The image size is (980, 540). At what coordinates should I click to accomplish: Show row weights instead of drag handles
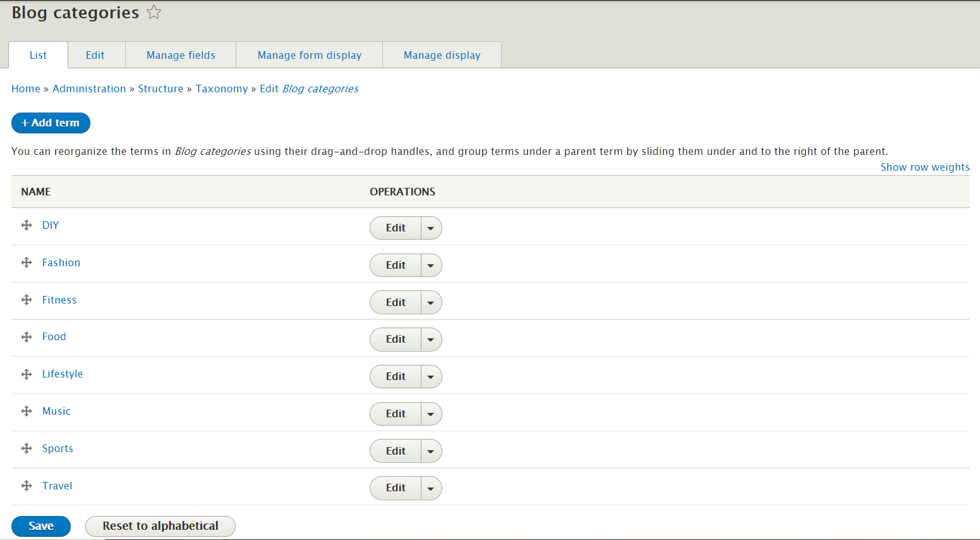point(924,167)
